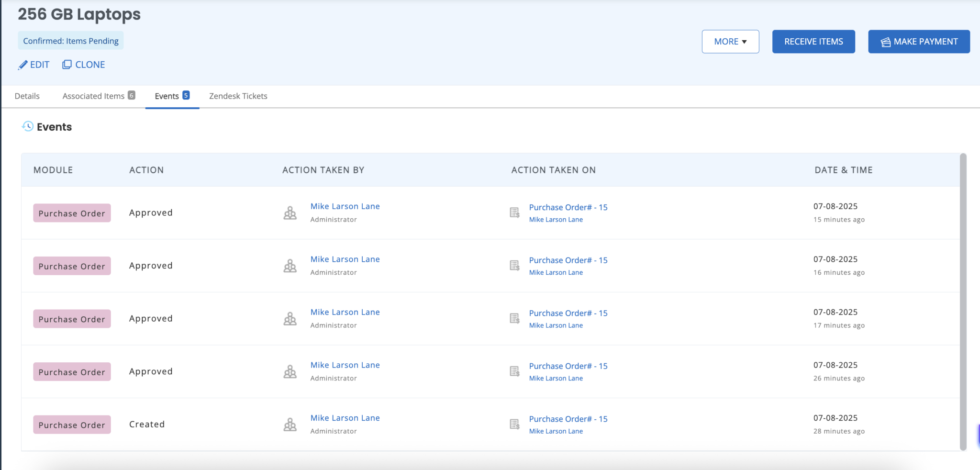Click the Confirmed: Items Pending status badge
This screenshot has height=470, width=980.
[x=70, y=41]
